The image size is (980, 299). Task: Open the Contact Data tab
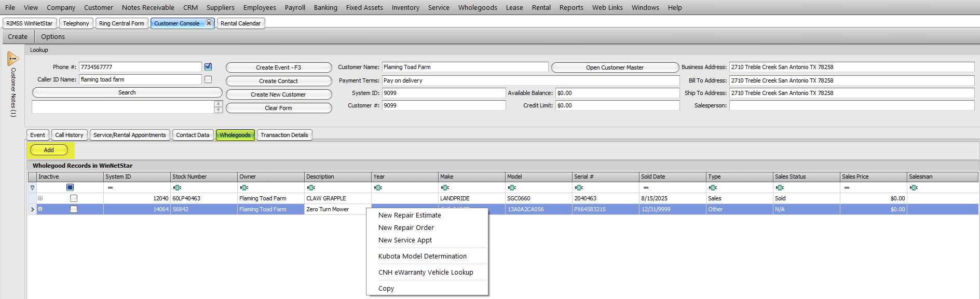coord(193,135)
